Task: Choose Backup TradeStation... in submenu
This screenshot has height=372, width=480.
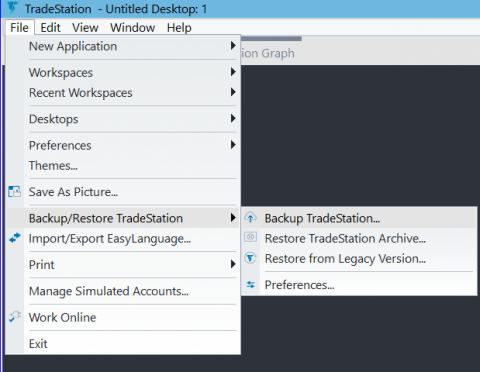Action: pyautogui.click(x=359, y=218)
